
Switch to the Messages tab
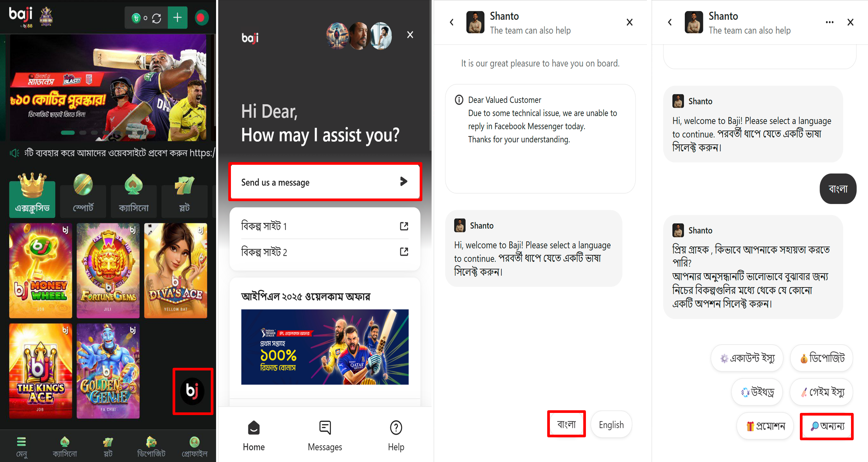tap(325, 436)
